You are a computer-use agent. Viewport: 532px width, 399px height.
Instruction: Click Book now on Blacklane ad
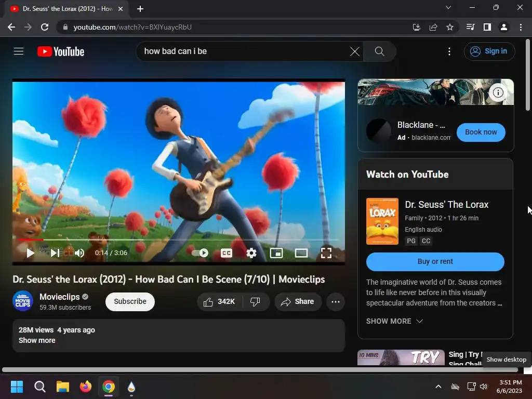[481, 132]
